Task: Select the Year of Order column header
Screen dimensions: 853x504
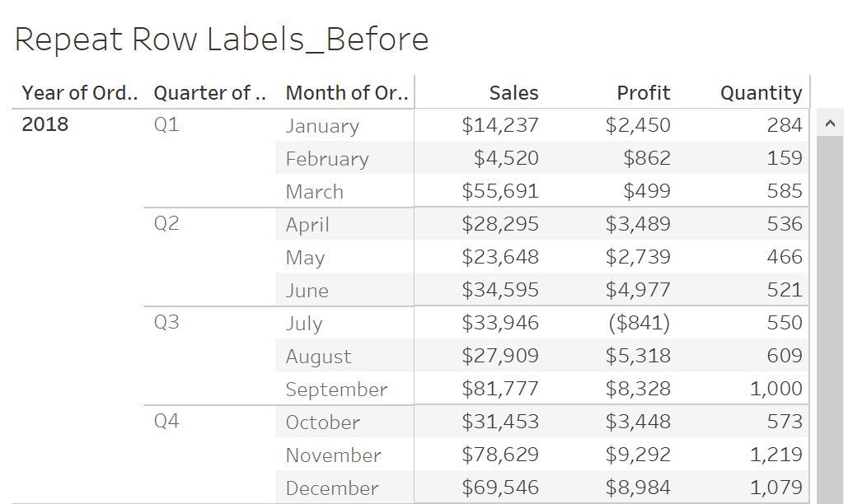Action: [79, 93]
